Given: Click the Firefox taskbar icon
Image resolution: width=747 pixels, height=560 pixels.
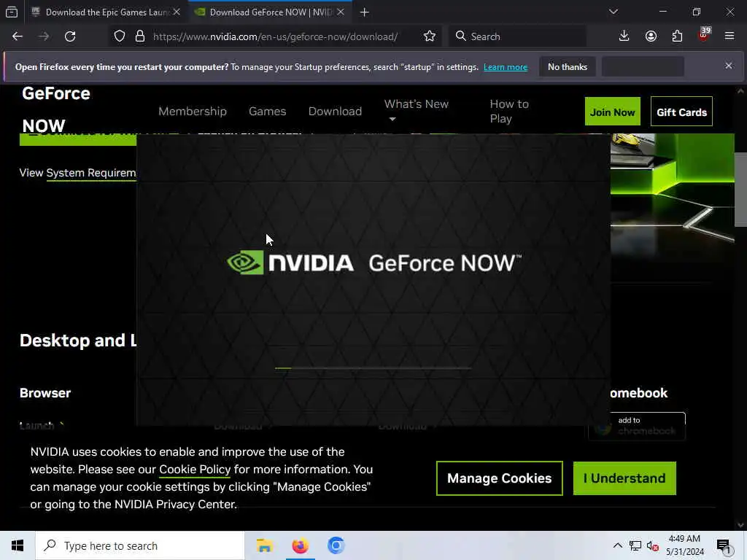Looking at the screenshot, I should click(300, 545).
